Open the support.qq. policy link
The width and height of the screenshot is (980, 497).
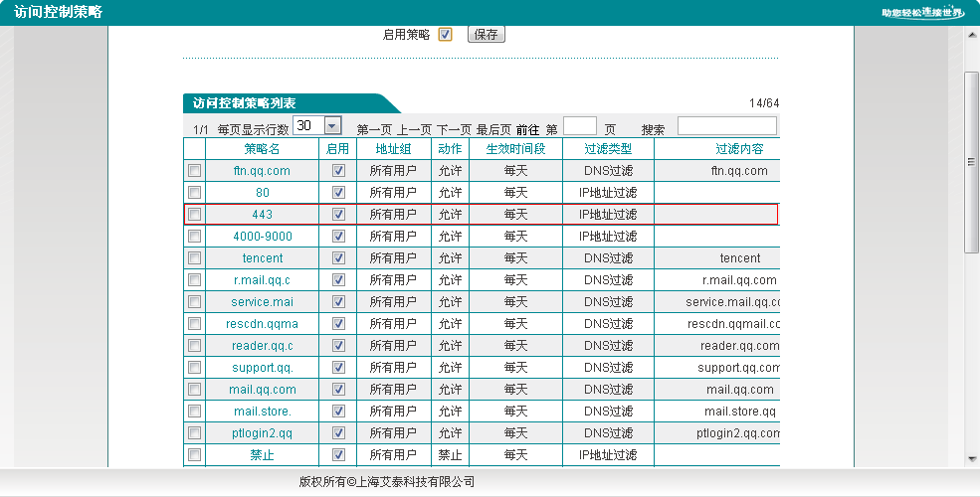263,367
